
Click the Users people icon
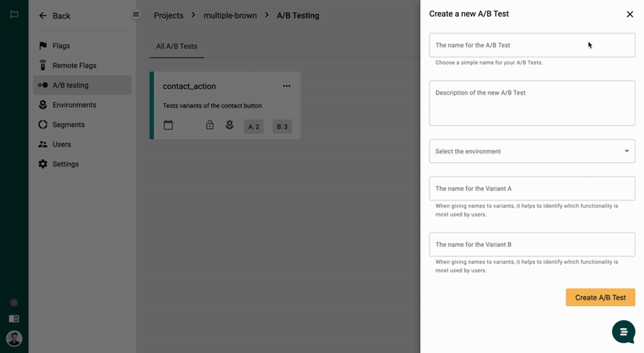pyautogui.click(x=43, y=144)
